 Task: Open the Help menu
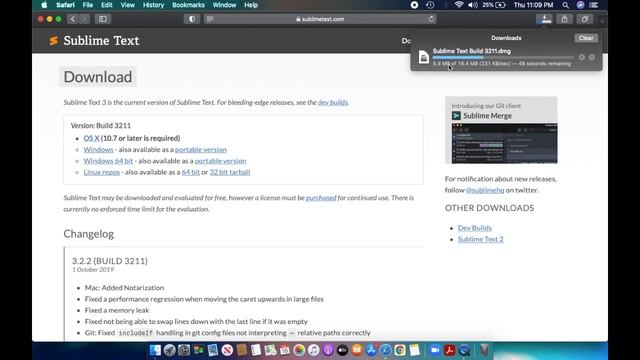point(251,5)
